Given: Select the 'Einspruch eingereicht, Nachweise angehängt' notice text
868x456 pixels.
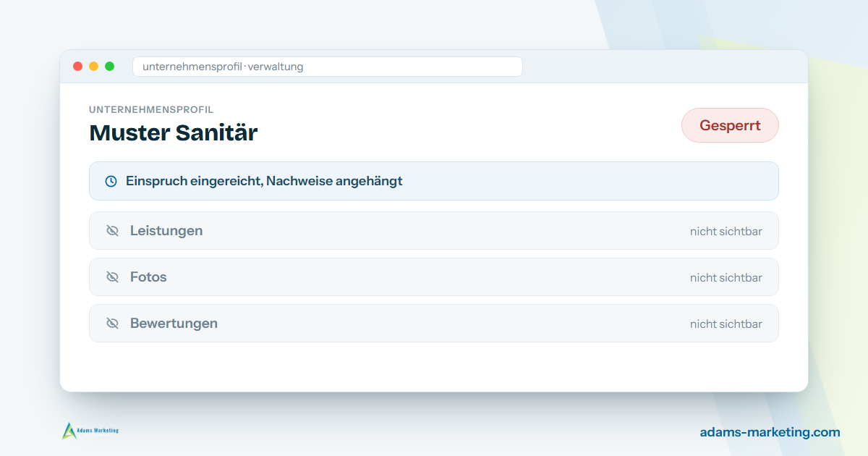Looking at the screenshot, I should [x=264, y=181].
